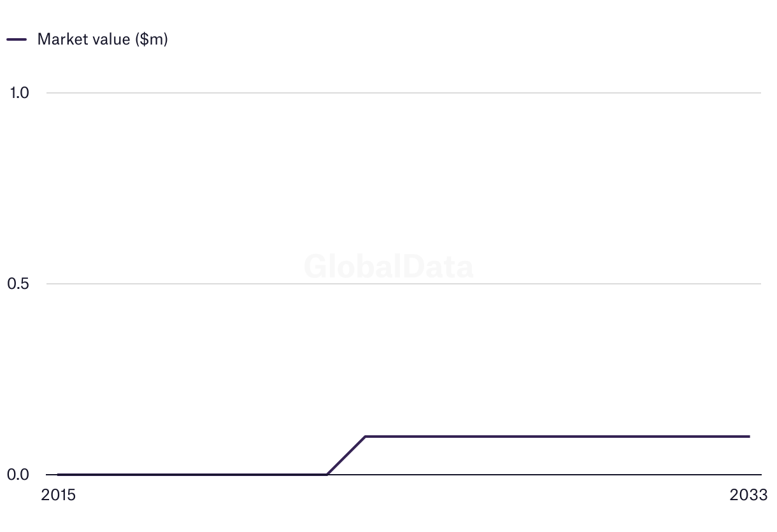
Task: Click the rising diagonal segment of the line
Action: [x=346, y=456]
